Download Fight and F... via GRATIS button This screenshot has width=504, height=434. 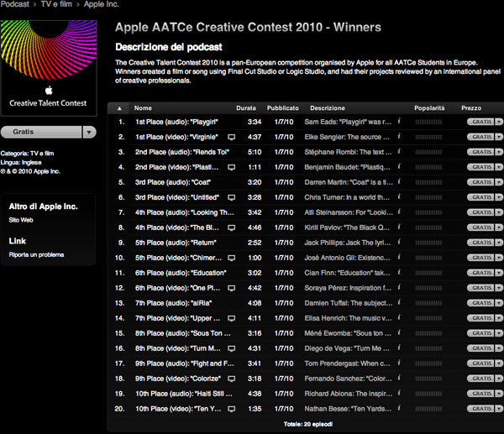coord(480,363)
